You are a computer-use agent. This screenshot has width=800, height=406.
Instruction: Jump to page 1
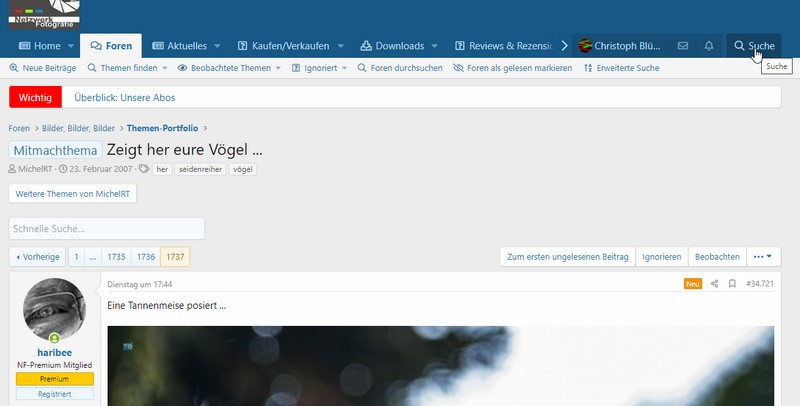(76, 257)
